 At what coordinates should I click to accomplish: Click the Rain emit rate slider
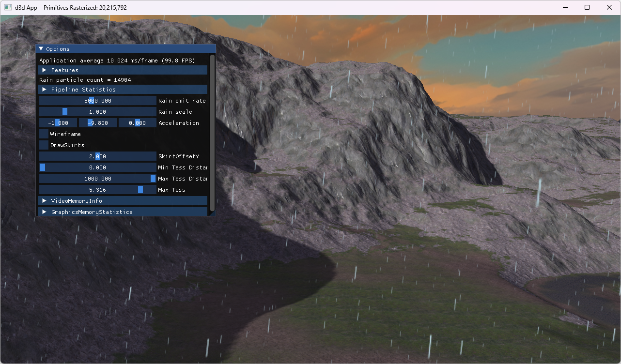point(97,101)
